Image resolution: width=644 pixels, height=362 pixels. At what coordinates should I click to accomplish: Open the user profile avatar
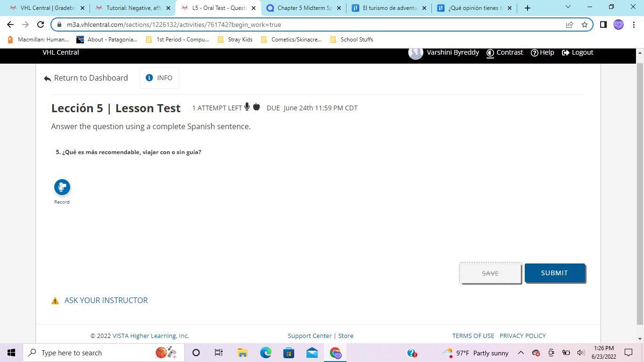(416, 52)
